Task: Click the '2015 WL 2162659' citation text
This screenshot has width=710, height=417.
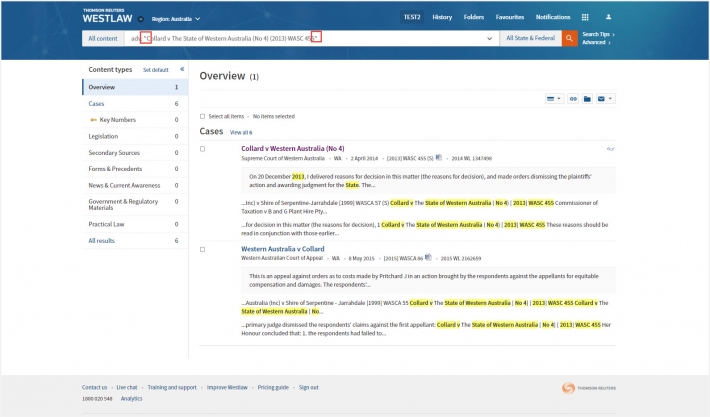Action: click(461, 259)
